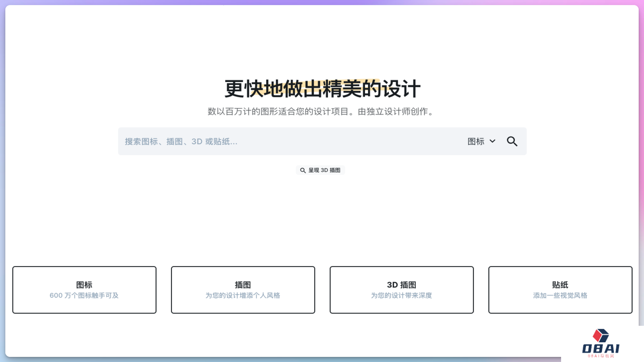644x362 pixels.
Task: Select the 插图 category card
Action: [243, 290]
